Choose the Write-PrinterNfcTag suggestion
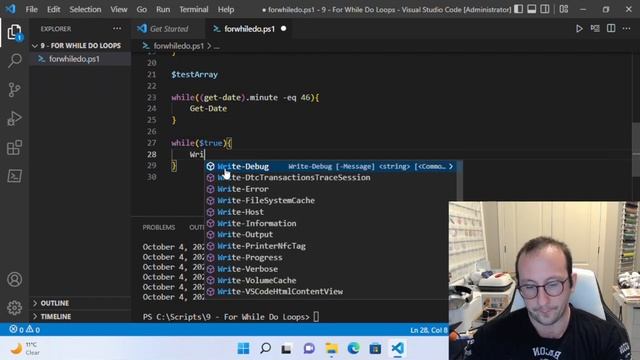 331,246
